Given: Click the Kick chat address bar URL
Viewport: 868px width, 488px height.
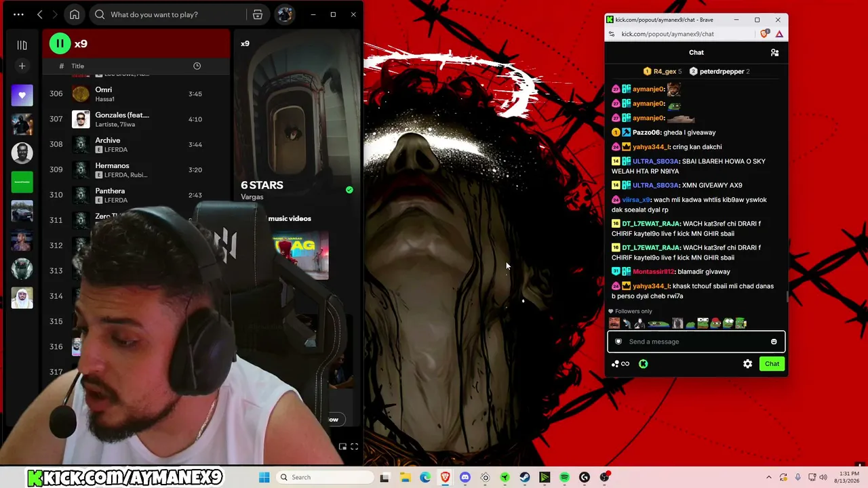Looking at the screenshot, I should [x=668, y=34].
